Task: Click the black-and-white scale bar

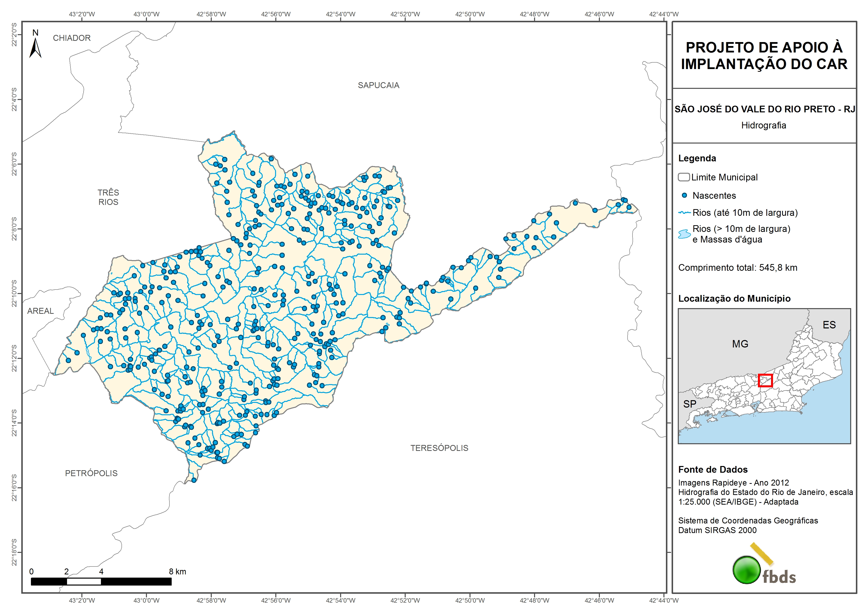Action: 101,582
